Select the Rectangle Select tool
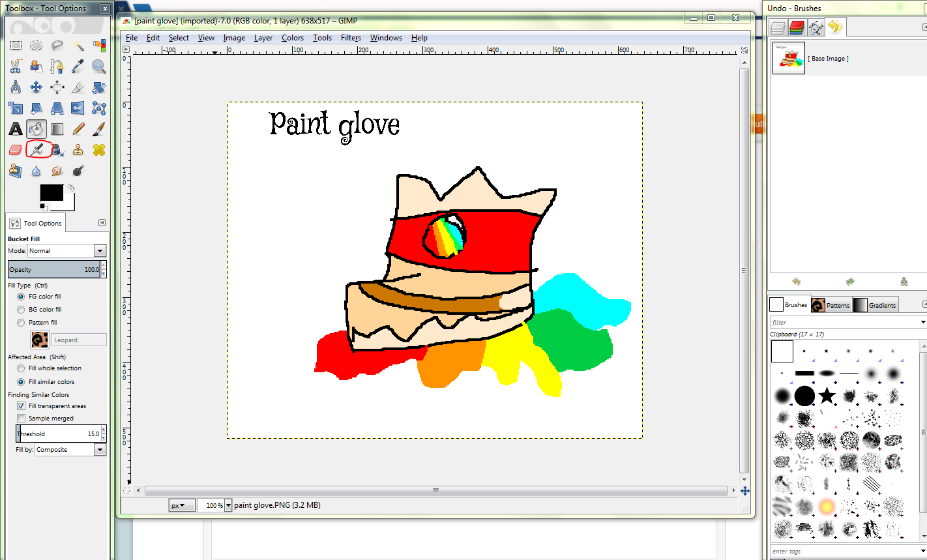Screen dimensions: 927x560 click(x=16, y=46)
